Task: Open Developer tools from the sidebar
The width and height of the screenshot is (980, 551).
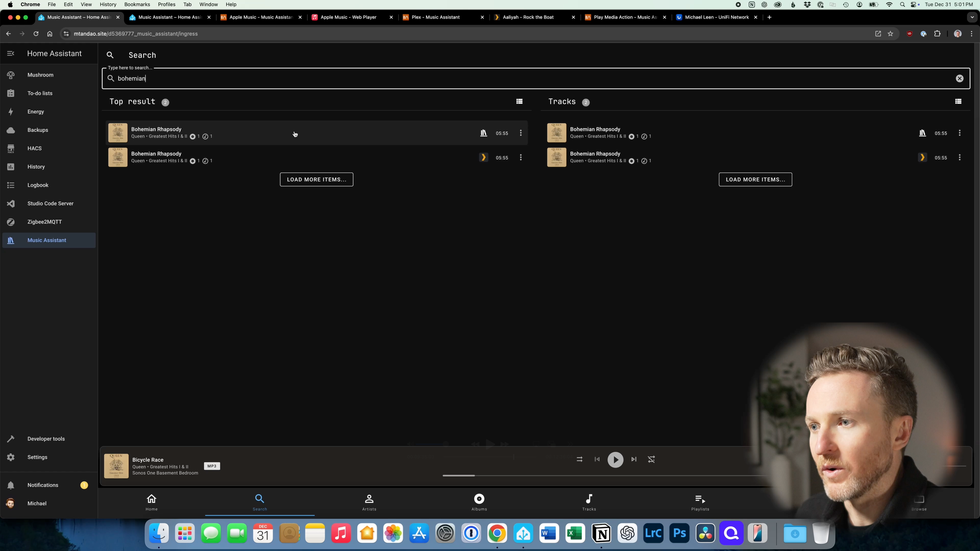Action: coord(46,439)
